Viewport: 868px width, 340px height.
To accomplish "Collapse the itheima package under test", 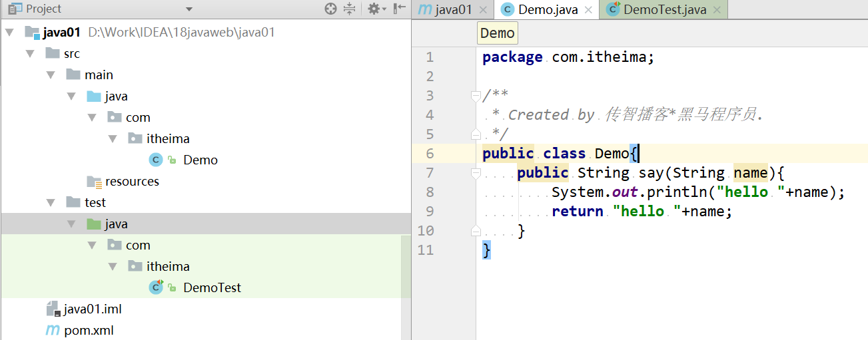I will [112, 266].
